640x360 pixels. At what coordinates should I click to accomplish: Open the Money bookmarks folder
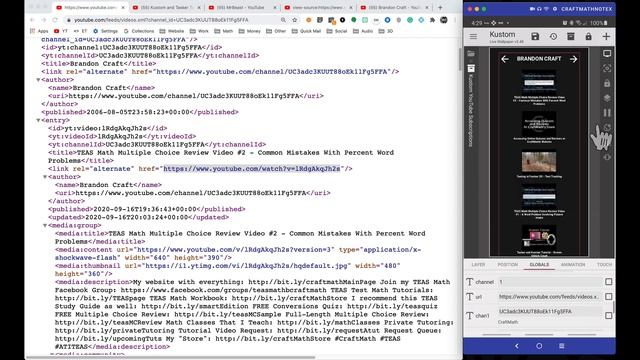[249, 31]
